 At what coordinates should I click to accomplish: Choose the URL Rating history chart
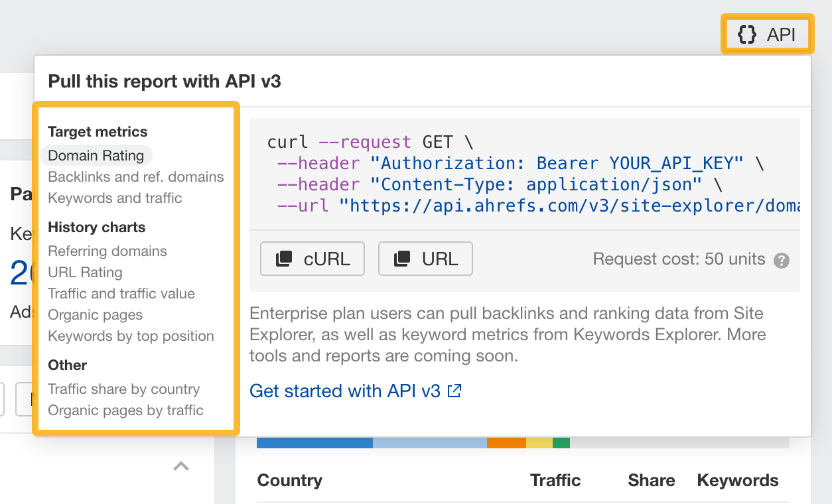(x=84, y=273)
